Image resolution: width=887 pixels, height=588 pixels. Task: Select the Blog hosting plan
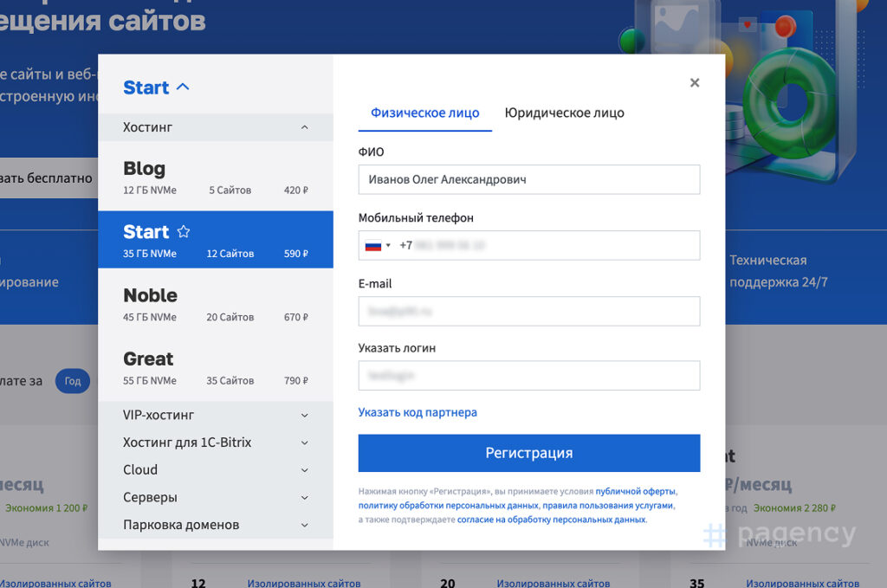tap(216, 177)
